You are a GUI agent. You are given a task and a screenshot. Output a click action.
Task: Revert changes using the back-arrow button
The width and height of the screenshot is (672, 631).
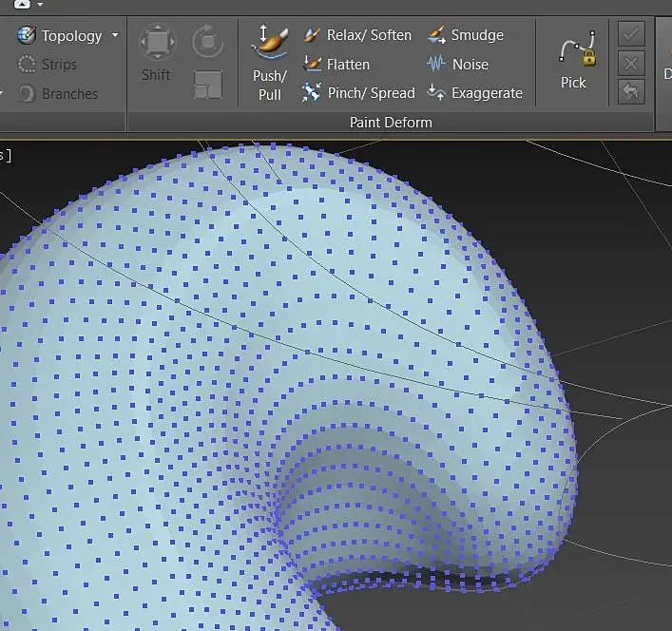[630, 91]
